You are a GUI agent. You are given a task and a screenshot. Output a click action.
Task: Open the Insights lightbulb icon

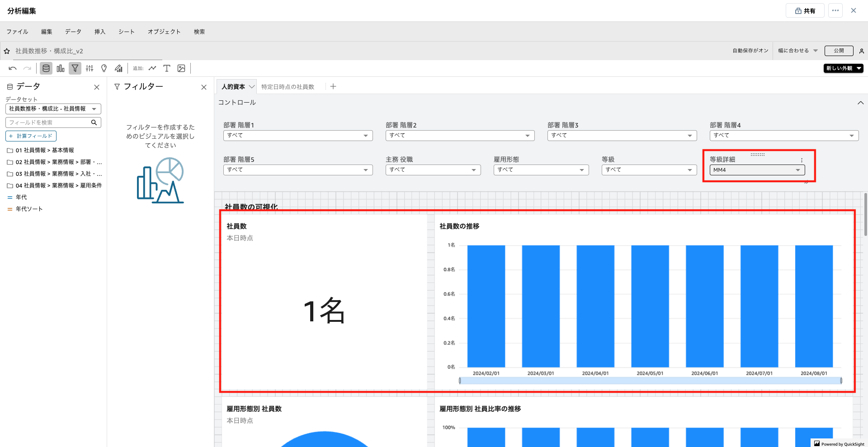[x=104, y=68]
